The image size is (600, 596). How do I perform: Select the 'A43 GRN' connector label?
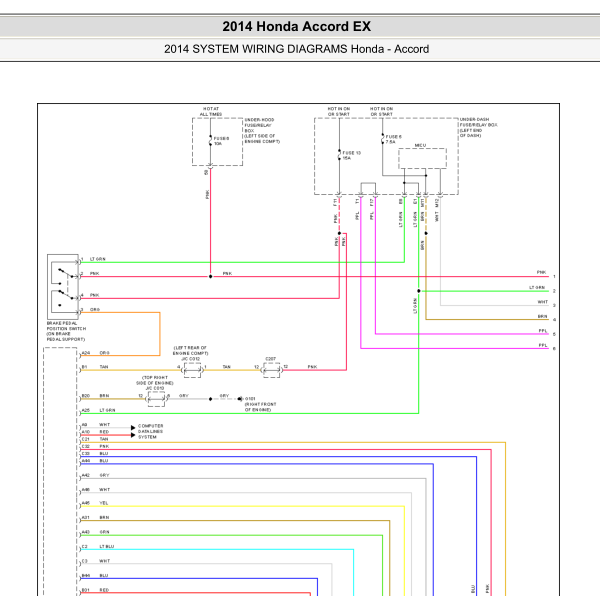pyautogui.click(x=95, y=532)
